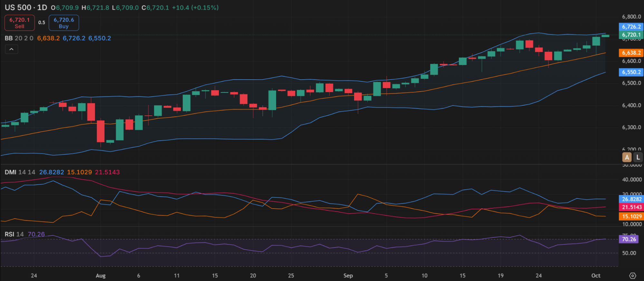
Task: Select the BB 20 2 0 indicator legend
Action: [x=19, y=38]
